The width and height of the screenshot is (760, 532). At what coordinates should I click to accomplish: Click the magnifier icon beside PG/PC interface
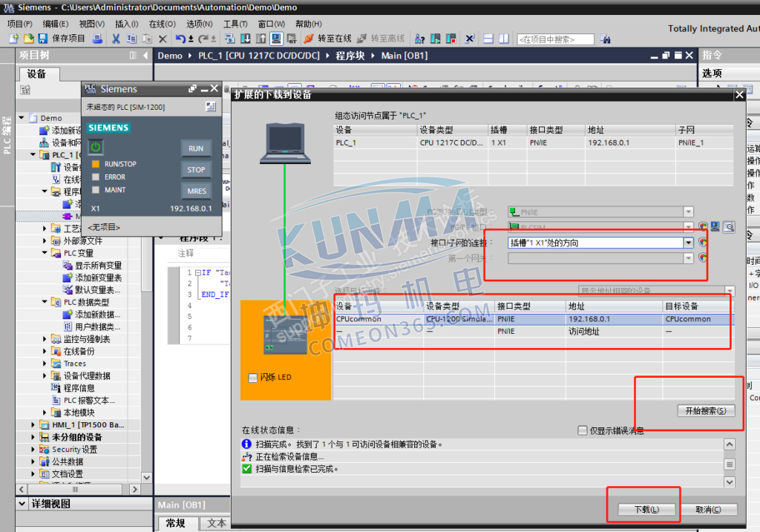coord(729,227)
